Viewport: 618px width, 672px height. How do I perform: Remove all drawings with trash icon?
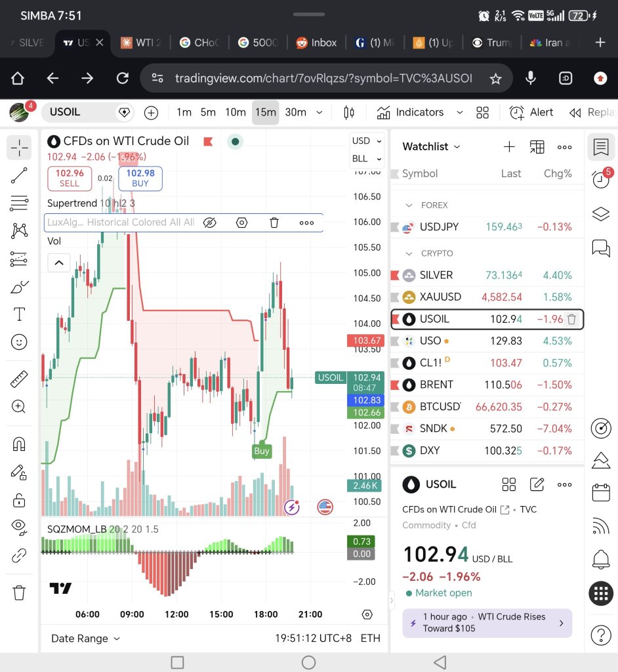[19, 593]
